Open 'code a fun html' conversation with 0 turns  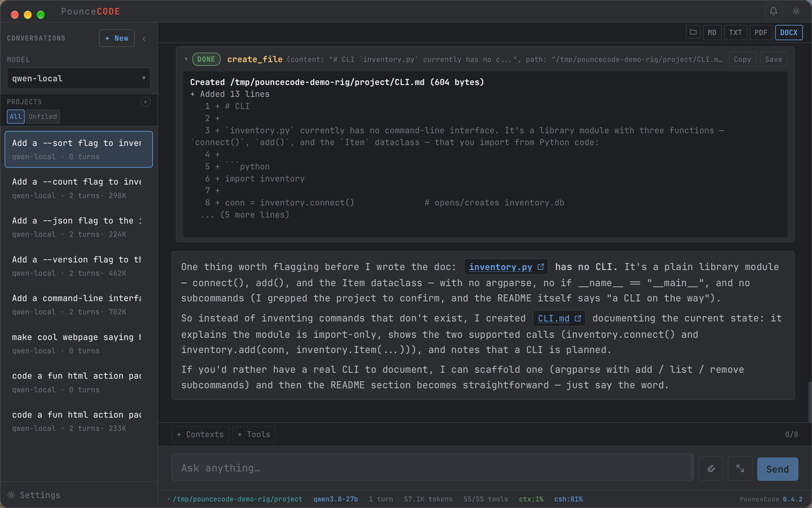click(x=79, y=383)
